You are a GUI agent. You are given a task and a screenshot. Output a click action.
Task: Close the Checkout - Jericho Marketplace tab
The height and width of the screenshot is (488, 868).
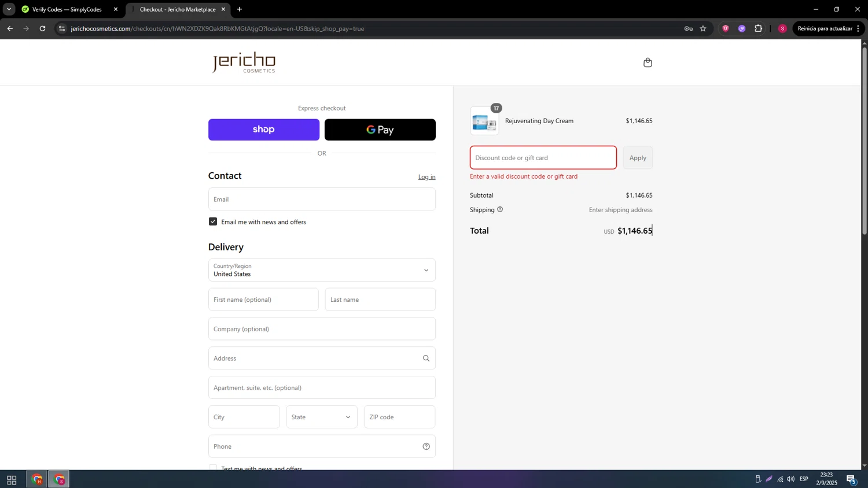pos(223,9)
